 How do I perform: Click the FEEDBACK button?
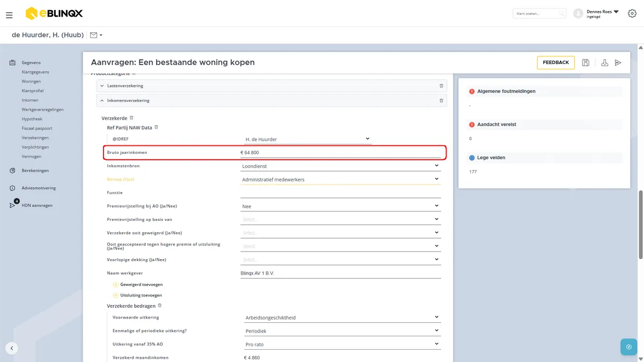tap(555, 63)
